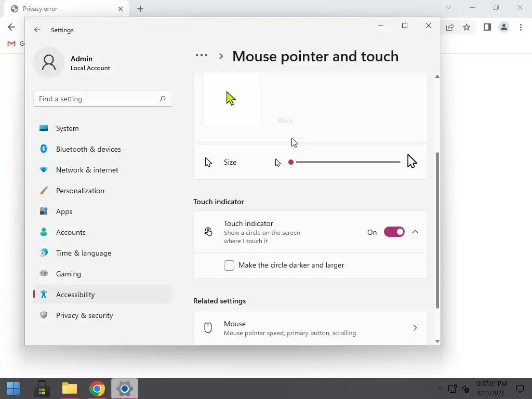This screenshot has width=532, height=399.
Task: Click the Privacy error tab title
Action: 40,9
